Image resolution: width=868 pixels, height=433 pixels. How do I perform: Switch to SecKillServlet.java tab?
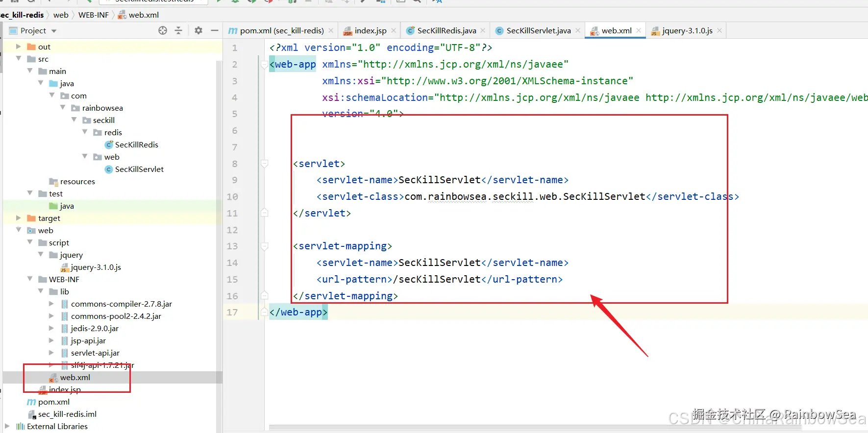538,30
